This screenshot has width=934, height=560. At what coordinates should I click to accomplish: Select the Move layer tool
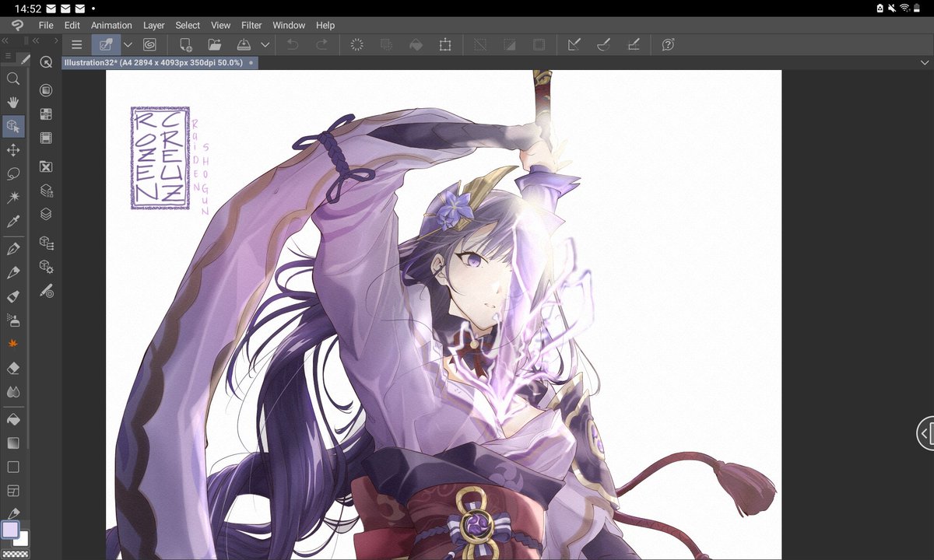point(13,150)
